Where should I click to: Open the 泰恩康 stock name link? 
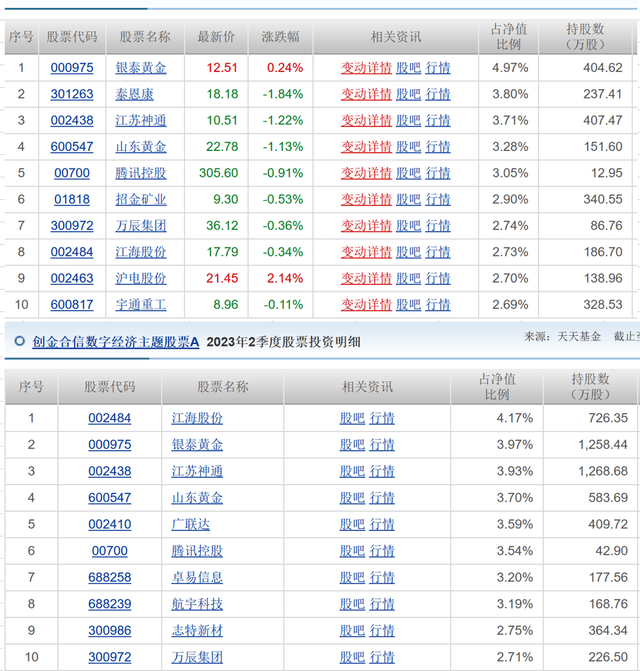[143, 94]
